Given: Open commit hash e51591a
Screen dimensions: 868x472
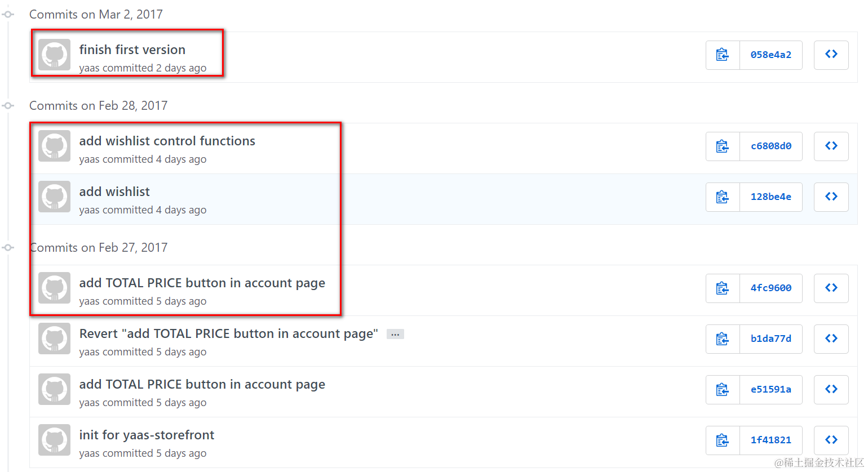Looking at the screenshot, I should pos(770,389).
